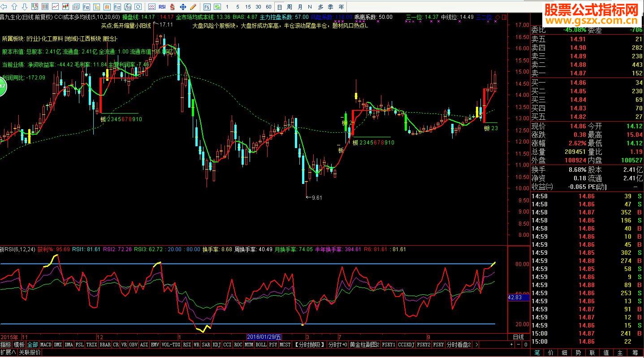
Task: Click the down arrow toolbar icon
Action: coord(25,7)
